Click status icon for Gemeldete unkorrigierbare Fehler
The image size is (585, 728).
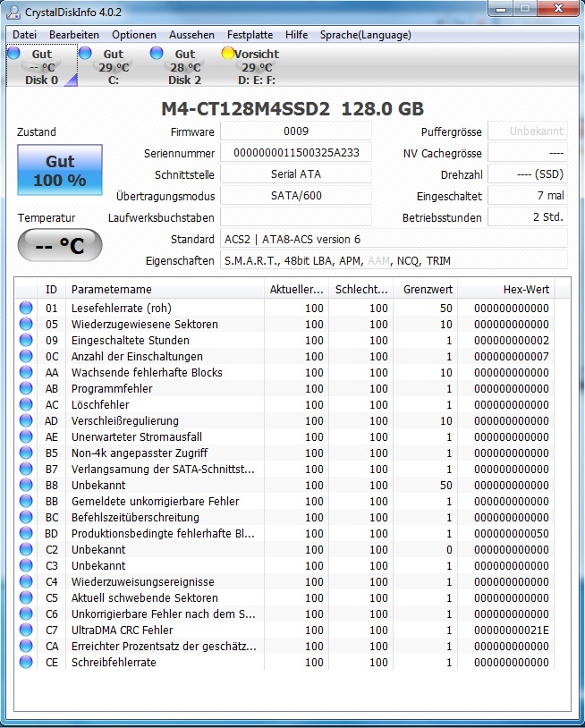coord(26,501)
